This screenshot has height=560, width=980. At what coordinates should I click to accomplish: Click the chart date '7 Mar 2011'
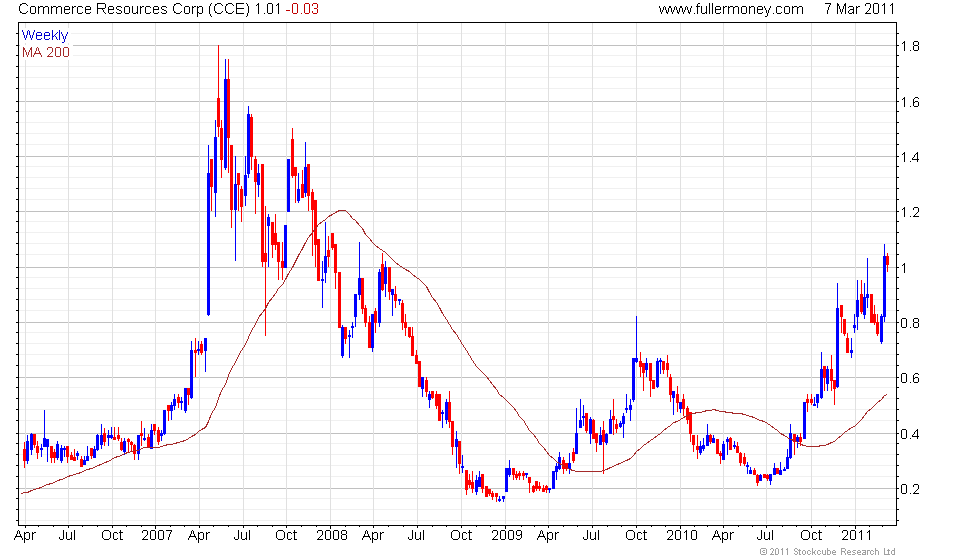click(859, 9)
